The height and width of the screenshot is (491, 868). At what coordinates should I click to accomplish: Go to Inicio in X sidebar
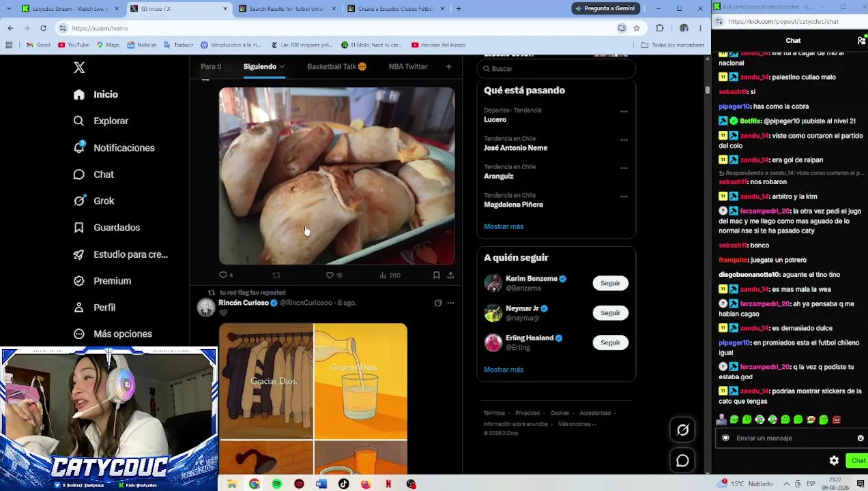[96, 95]
